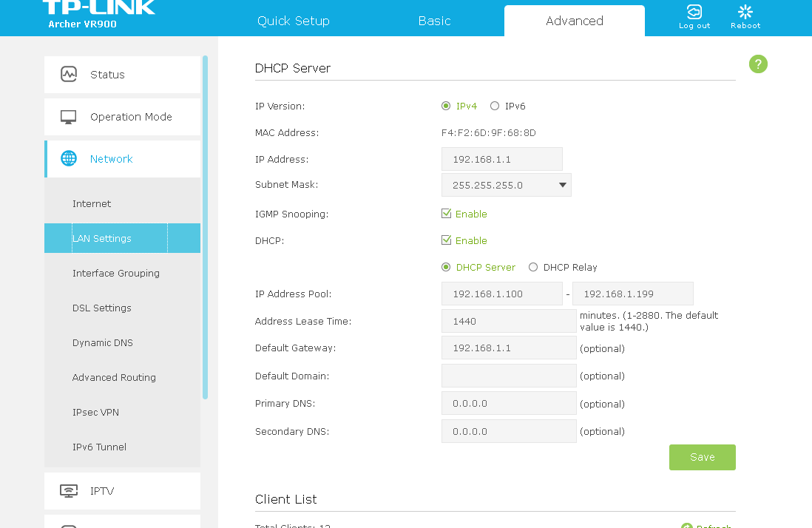Toggle the DHCP Enable checkbox

[x=446, y=240]
